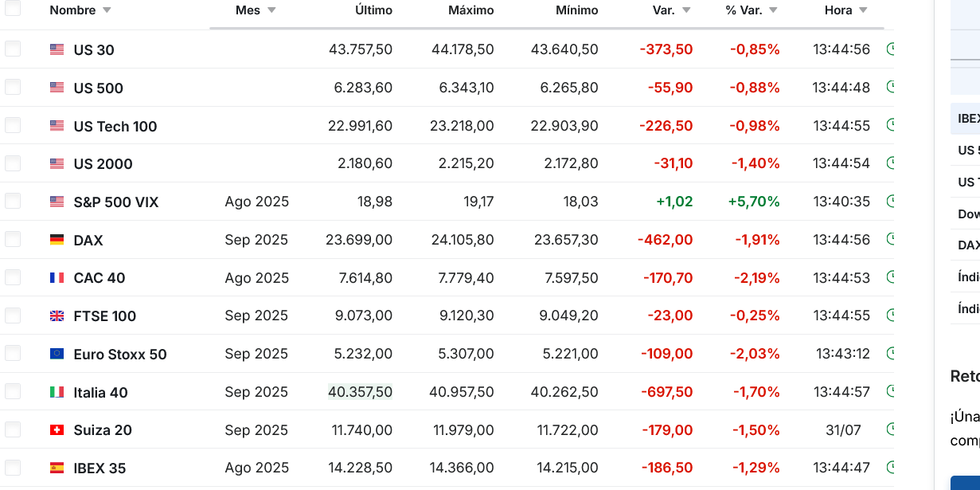The height and width of the screenshot is (490, 980).
Task: Tick the checkbox for the US 30 row
Action: (13, 49)
